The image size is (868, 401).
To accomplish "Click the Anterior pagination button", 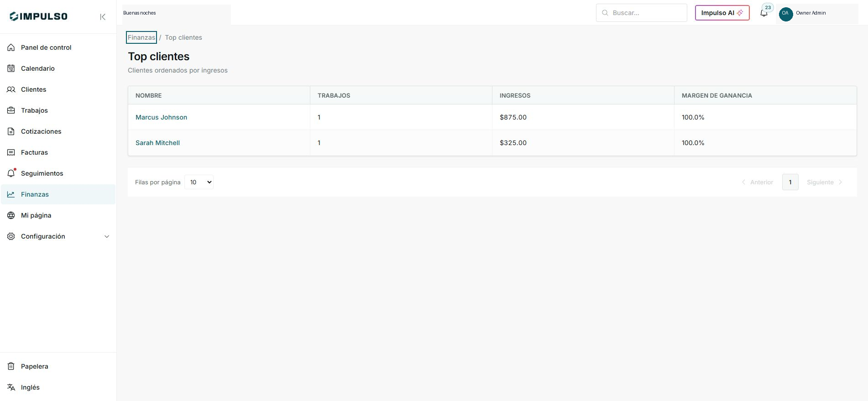I will (758, 182).
